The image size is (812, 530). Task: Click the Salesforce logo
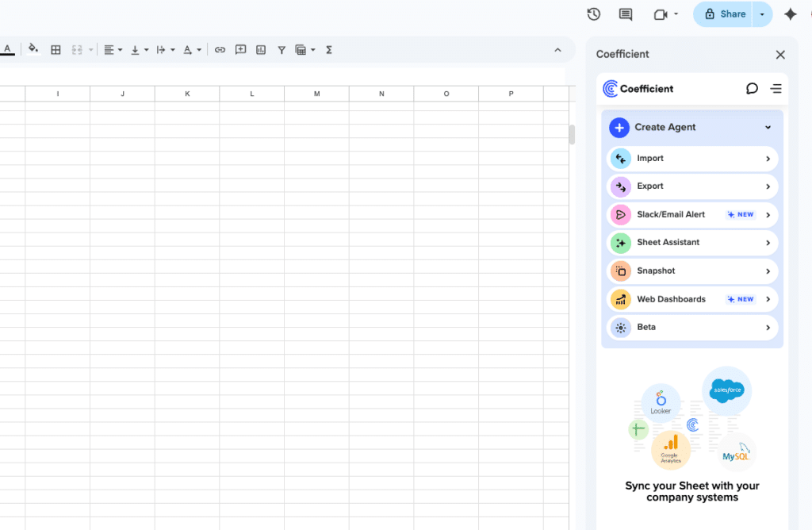(x=727, y=390)
